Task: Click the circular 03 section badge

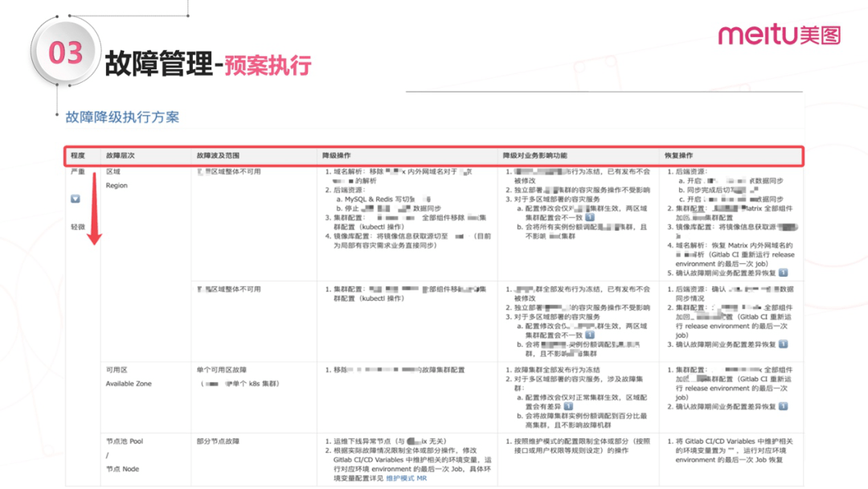Action: [65, 52]
